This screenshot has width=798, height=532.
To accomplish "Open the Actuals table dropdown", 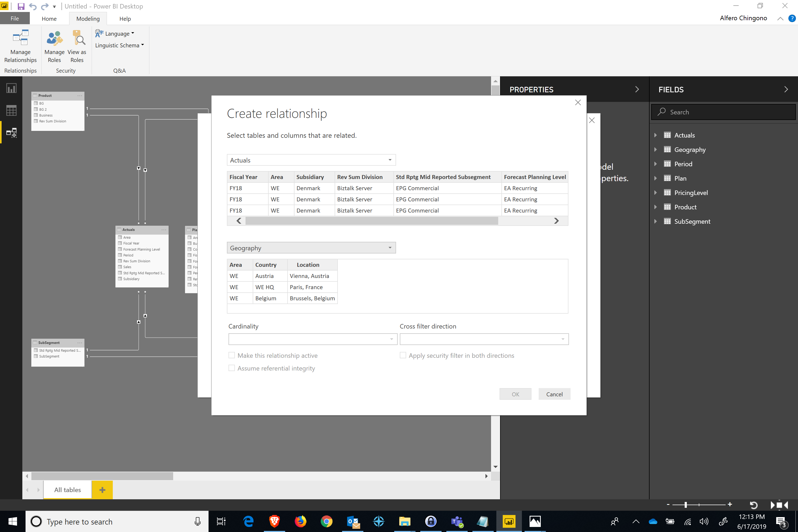I will point(311,160).
